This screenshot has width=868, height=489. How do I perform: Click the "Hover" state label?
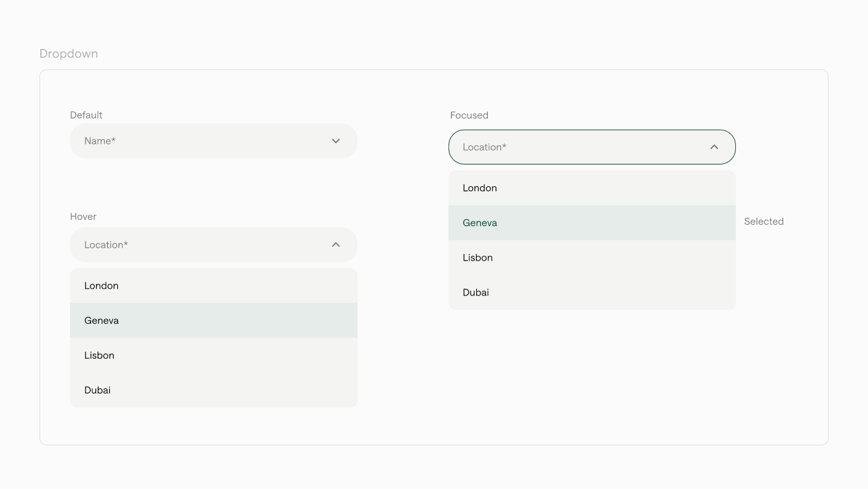[x=83, y=217]
